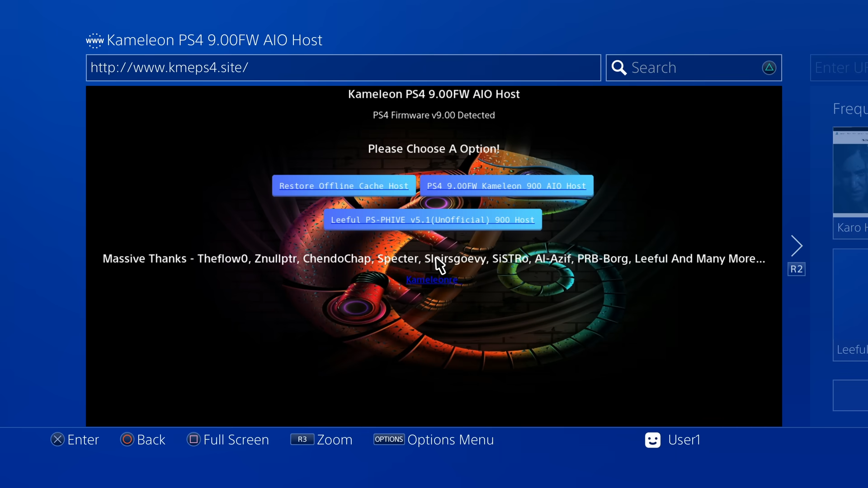This screenshot has width=868, height=488.
Task: Click the User1 profile icon
Action: pyautogui.click(x=652, y=440)
